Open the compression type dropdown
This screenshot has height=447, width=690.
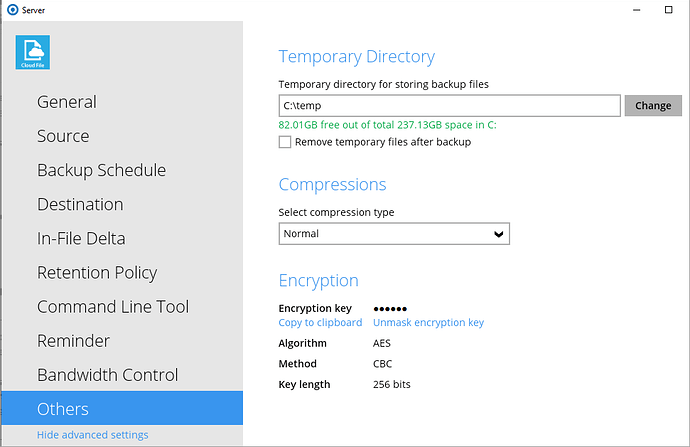394,234
